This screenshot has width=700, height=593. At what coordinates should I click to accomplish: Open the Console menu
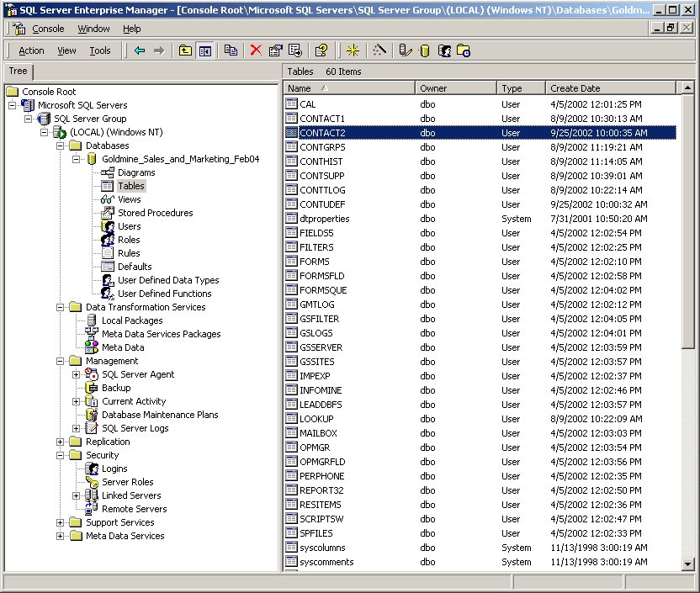pyautogui.click(x=48, y=29)
